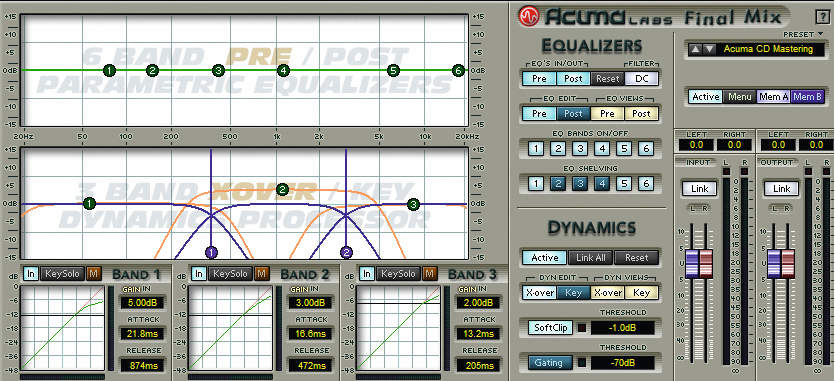Click the Gating threshold -70dB field
835x381 pixels.
point(623,363)
